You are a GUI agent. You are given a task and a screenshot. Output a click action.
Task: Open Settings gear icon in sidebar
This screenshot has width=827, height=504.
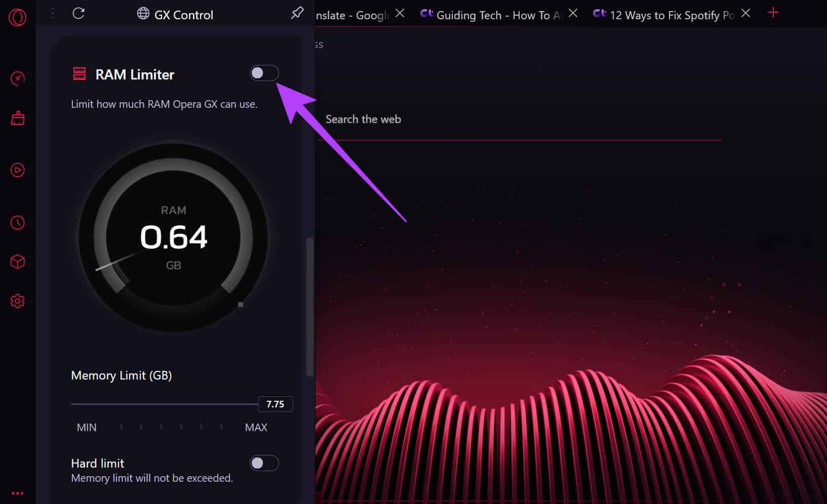click(x=18, y=301)
